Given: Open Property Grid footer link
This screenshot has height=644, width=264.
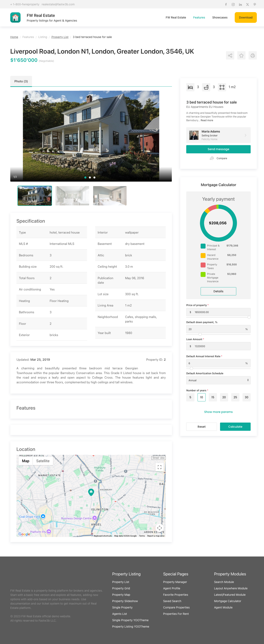Looking at the screenshot, I should (121, 588).
